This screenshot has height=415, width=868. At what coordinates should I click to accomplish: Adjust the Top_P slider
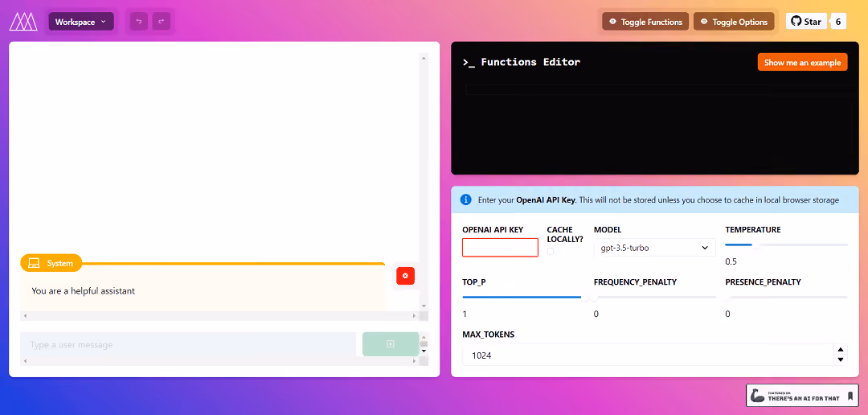click(x=522, y=298)
